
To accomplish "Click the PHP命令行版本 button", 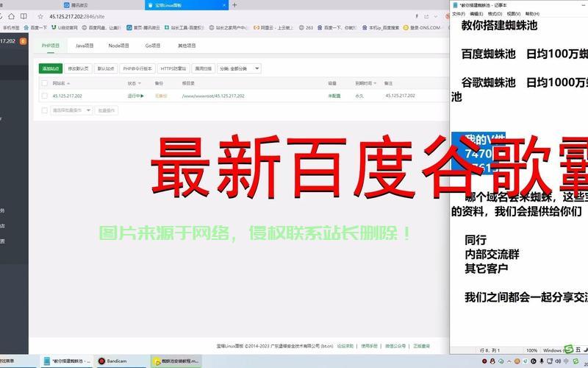I will tap(137, 68).
